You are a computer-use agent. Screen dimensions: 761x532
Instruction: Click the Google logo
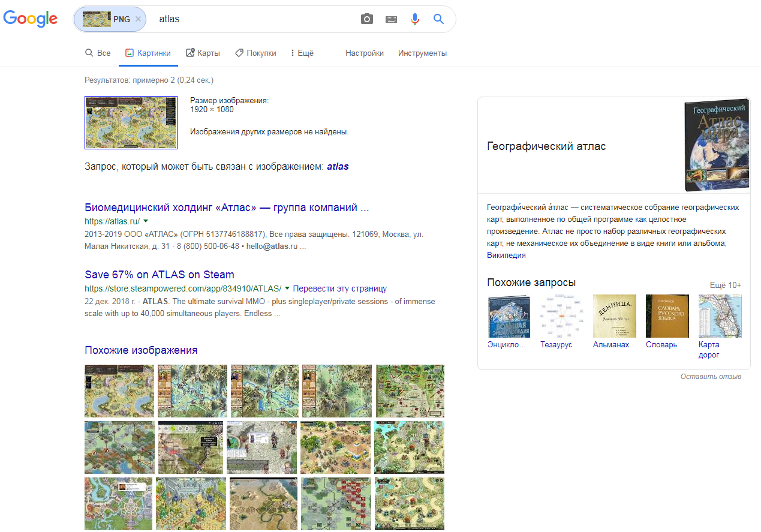click(31, 19)
